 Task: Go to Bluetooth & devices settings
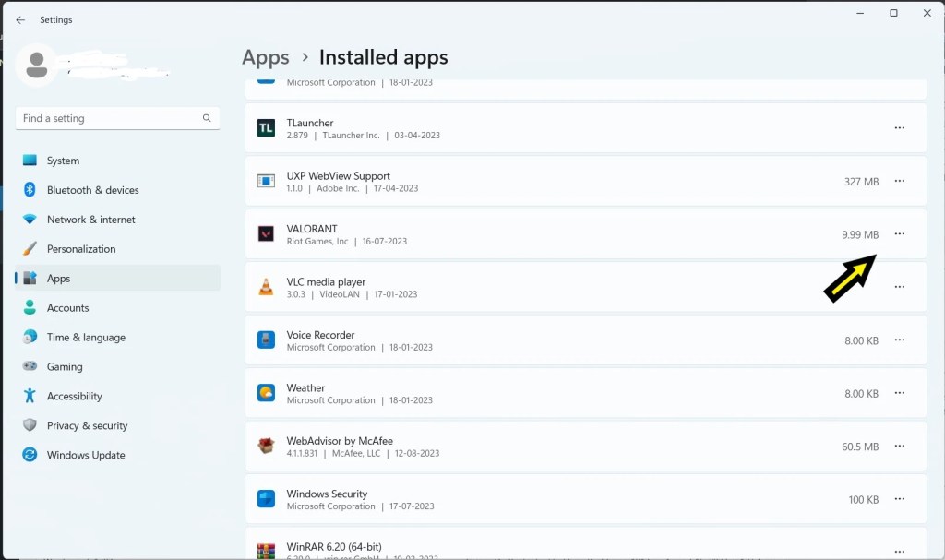pyautogui.click(x=92, y=190)
